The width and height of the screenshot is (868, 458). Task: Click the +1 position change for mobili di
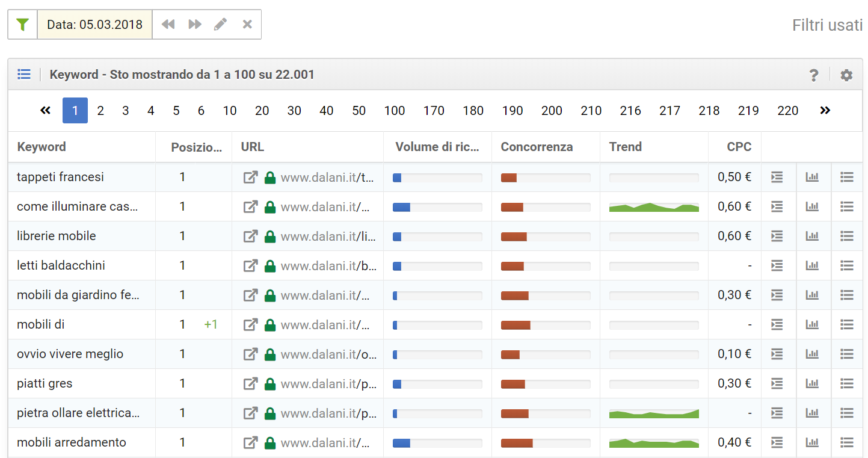pos(211,324)
